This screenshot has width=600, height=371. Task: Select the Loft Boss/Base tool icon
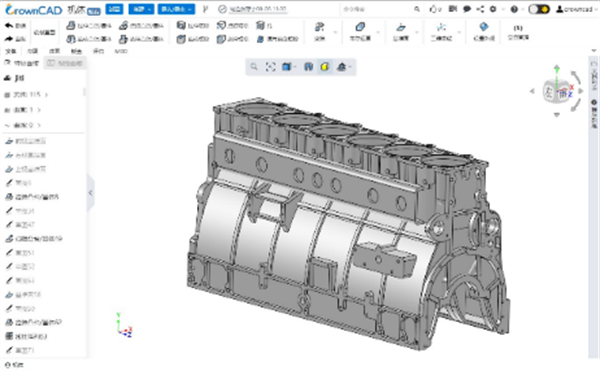click(123, 39)
